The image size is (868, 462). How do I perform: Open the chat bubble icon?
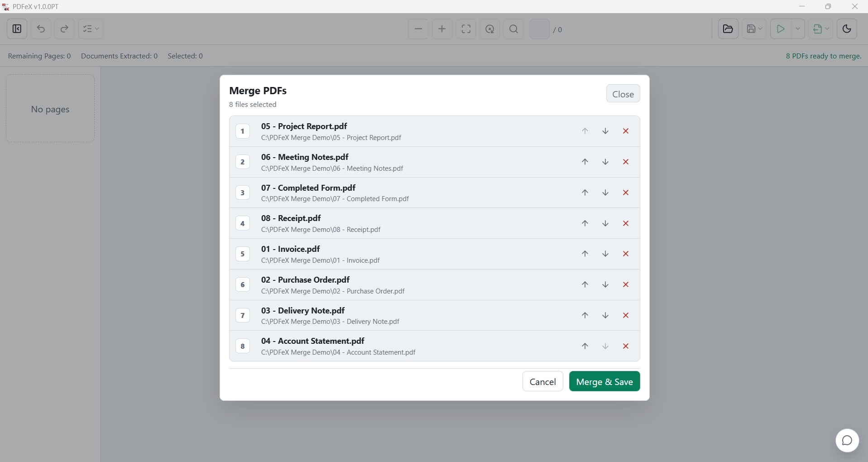847,440
